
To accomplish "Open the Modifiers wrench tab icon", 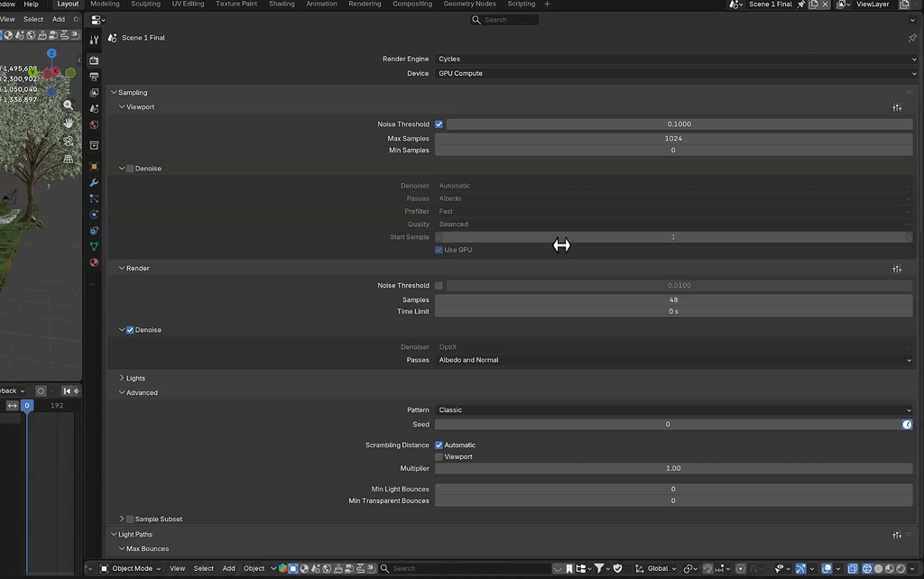I will (94, 182).
